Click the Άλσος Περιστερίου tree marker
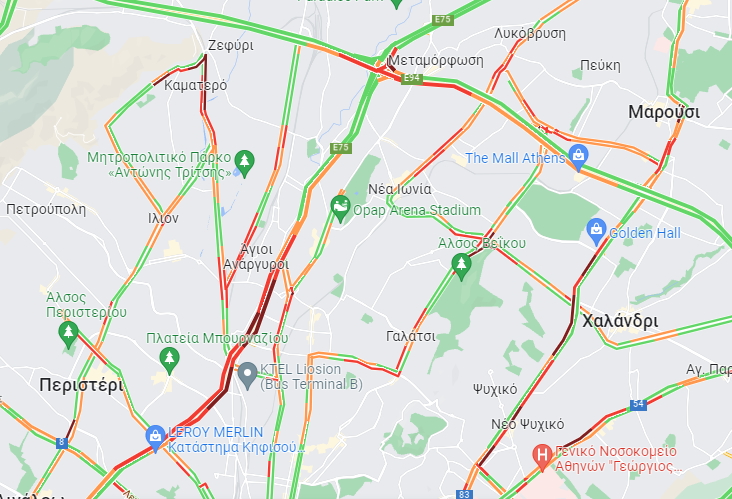This screenshot has height=499, width=732. click(68, 334)
